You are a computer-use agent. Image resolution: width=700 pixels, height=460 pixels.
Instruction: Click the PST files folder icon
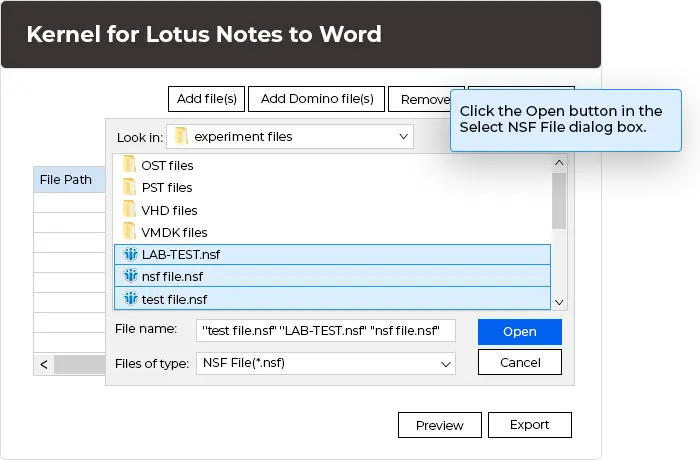(x=129, y=187)
